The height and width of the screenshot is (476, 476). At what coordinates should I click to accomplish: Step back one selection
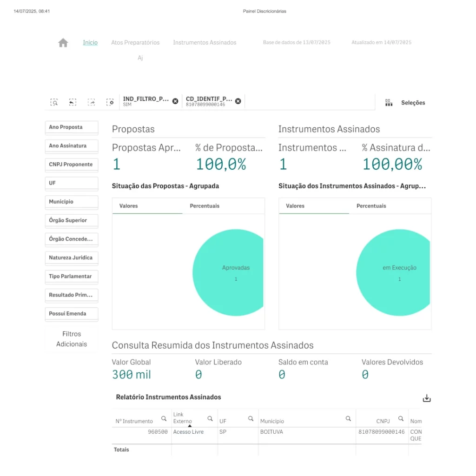tap(73, 102)
